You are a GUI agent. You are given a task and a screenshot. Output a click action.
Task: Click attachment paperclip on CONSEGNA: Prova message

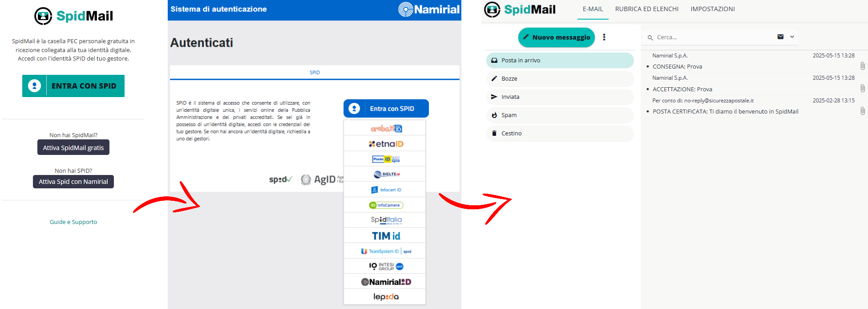862,66
